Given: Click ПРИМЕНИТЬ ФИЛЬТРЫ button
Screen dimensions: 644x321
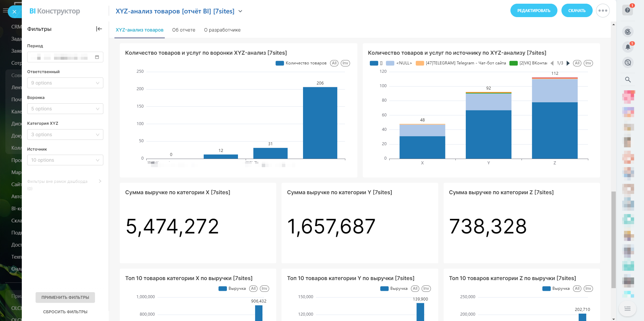Looking at the screenshot, I should (65, 297).
